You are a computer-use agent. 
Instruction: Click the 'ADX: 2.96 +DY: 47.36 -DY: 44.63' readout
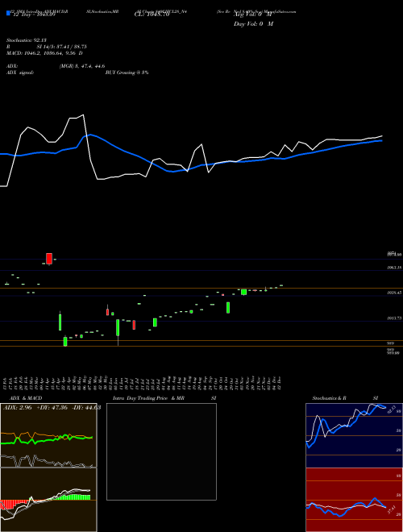(x=52, y=408)
